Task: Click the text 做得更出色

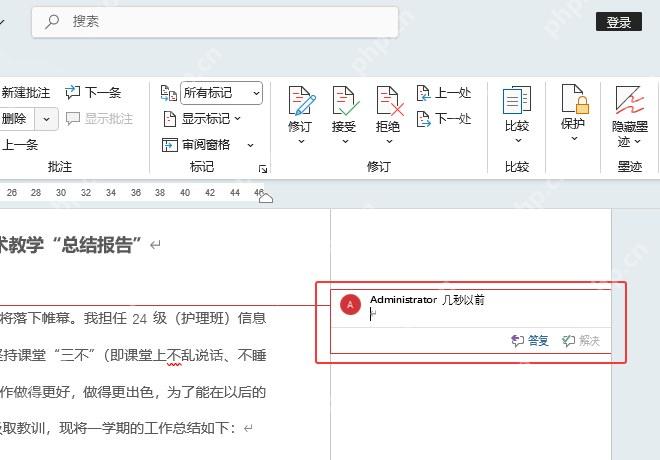Action: 118,392
